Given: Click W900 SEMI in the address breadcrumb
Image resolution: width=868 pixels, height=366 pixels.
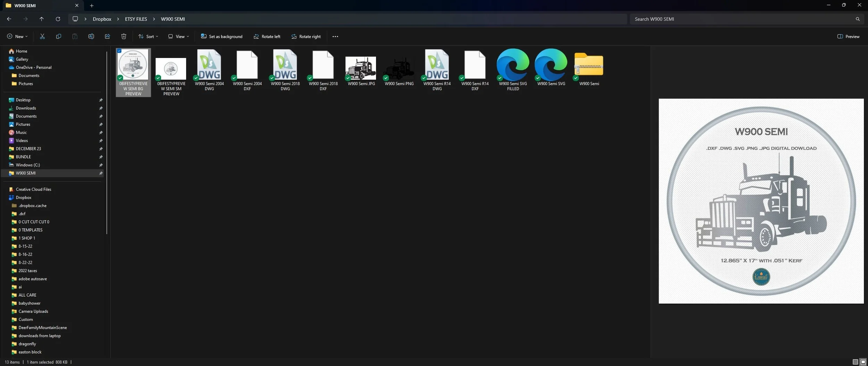Looking at the screenshot, I should (173, 19).
